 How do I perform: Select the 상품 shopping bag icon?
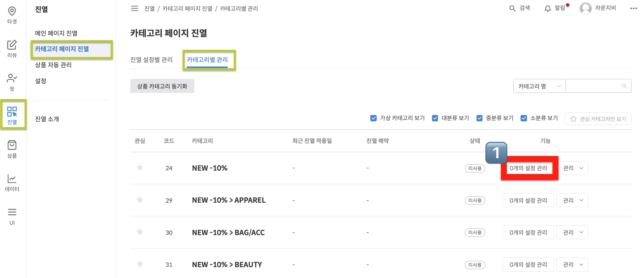coord(12,149)
